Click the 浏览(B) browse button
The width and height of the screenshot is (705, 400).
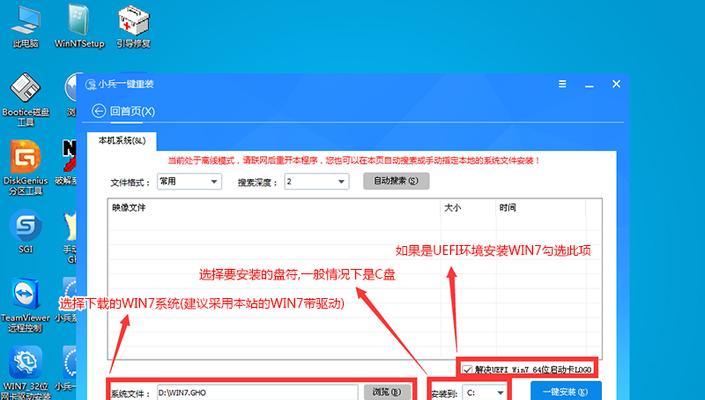387,392
